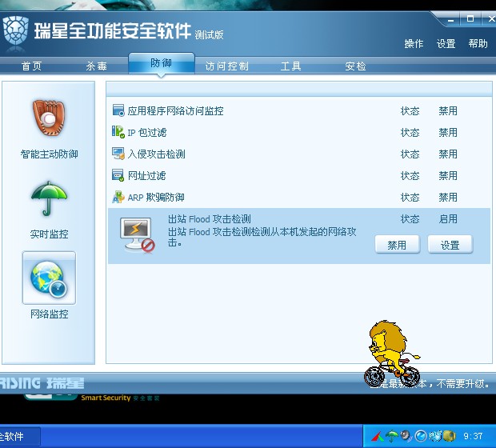Select the 网络监控 globe icon
Image resolution: width=496 pixels, height=448 pixels.
pyautogui.click(x=49, y=278)
